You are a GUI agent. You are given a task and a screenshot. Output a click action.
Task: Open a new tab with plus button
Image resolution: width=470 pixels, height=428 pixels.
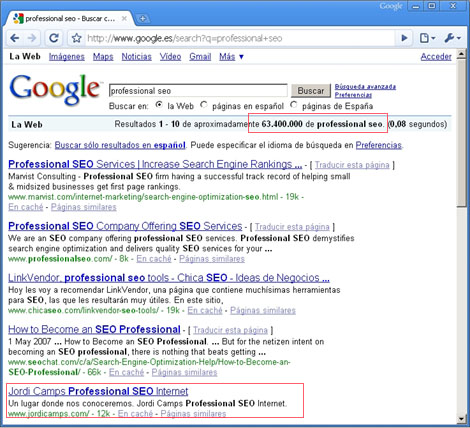tap(143, 19)
